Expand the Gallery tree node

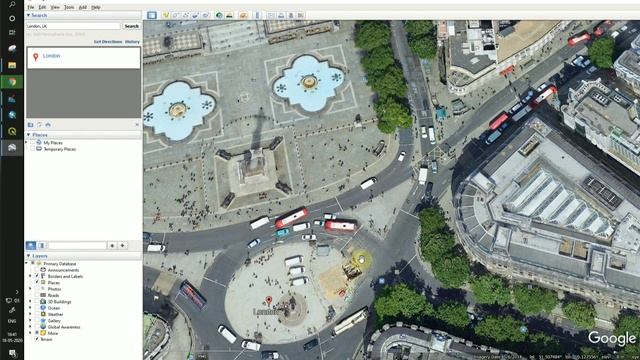30,320
